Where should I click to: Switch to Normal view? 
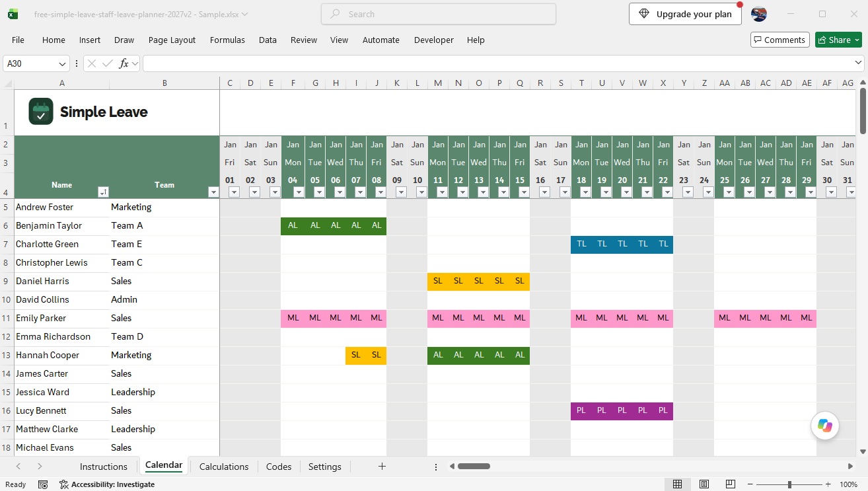[x=677, y=484]
